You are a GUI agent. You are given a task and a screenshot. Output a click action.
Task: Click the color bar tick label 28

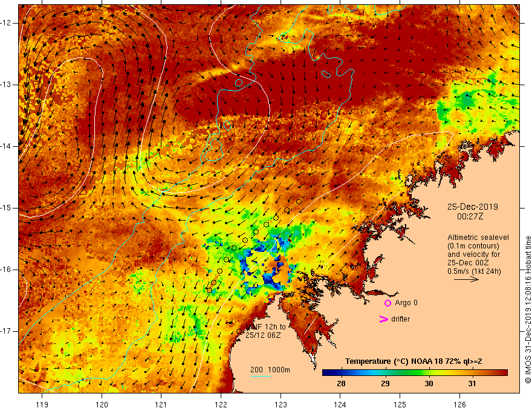342,384
